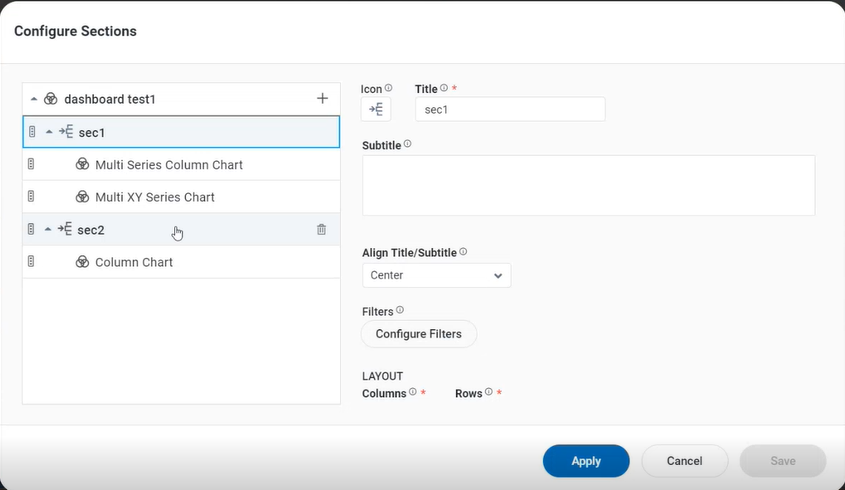Click drag handle beside Column Chart row
Screen dimensions: 845x490
(x=32, y=262)
